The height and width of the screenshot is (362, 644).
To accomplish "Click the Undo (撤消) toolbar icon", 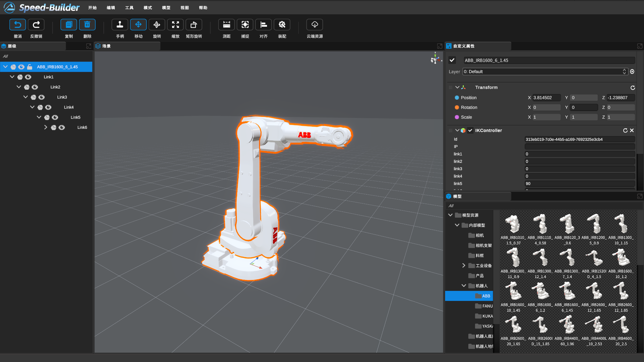I will pyautogui.click(x=18, y=25).
